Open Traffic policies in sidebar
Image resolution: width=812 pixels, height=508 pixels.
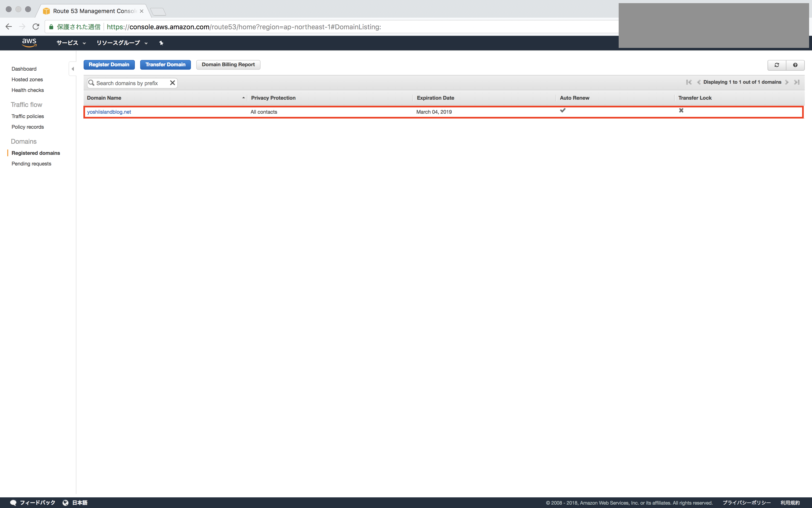coord(28,116)
